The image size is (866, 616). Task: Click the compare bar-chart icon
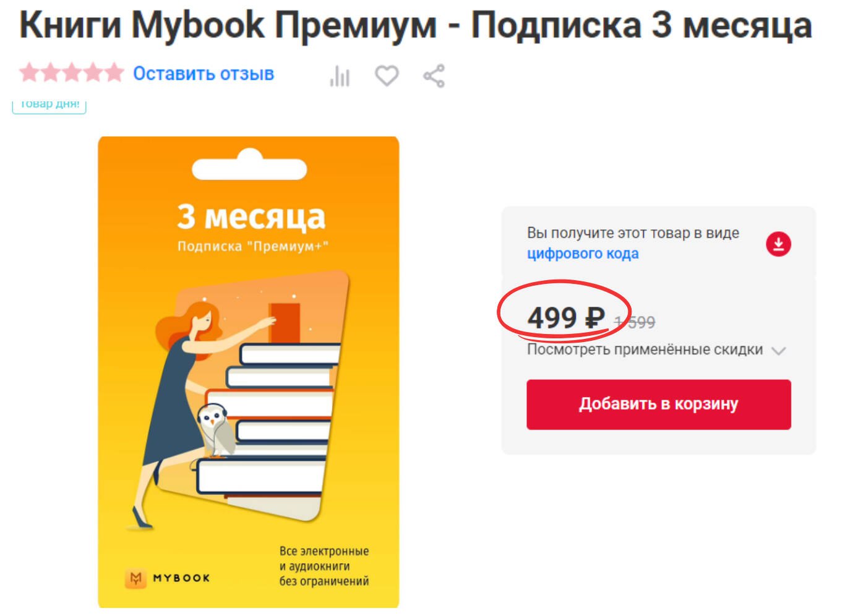pyautogui.click(x=340, y=76)
